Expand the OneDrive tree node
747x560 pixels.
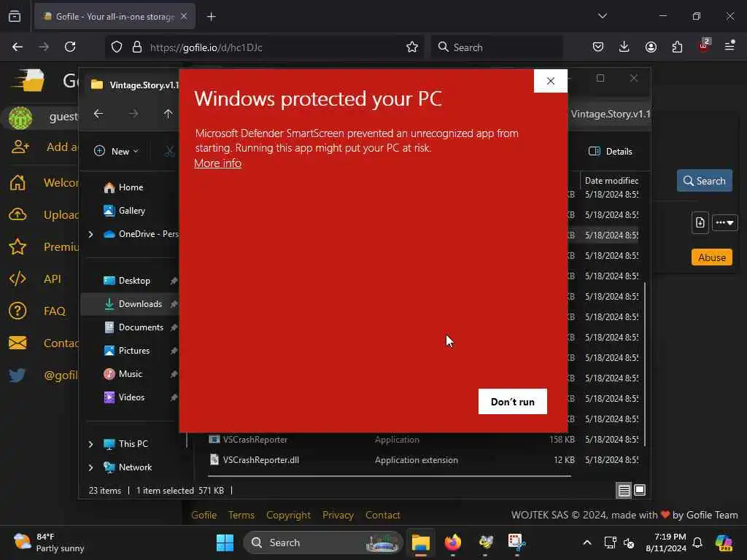pyautogui.click(x=90, y=234)
